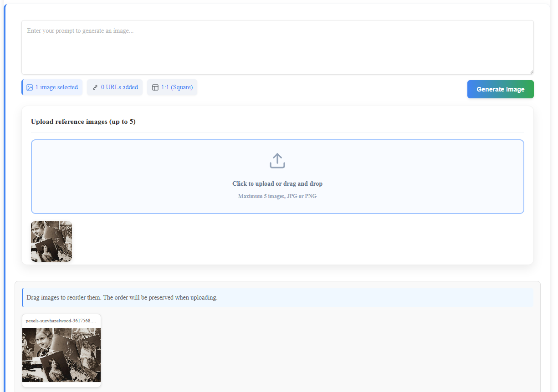Click the "Maximum 5 images, JPG or PNG" hint
This screenshot has height=392, width=558.
click(x=277, y=196)
